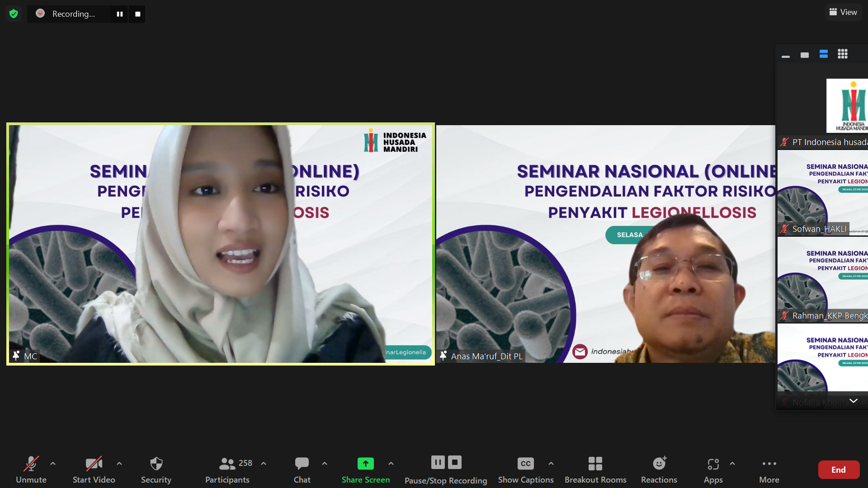Expand video options arrow next to Start Video
Image resolution: width=868 pixels, height=488 pixels.
coord(119,464)
